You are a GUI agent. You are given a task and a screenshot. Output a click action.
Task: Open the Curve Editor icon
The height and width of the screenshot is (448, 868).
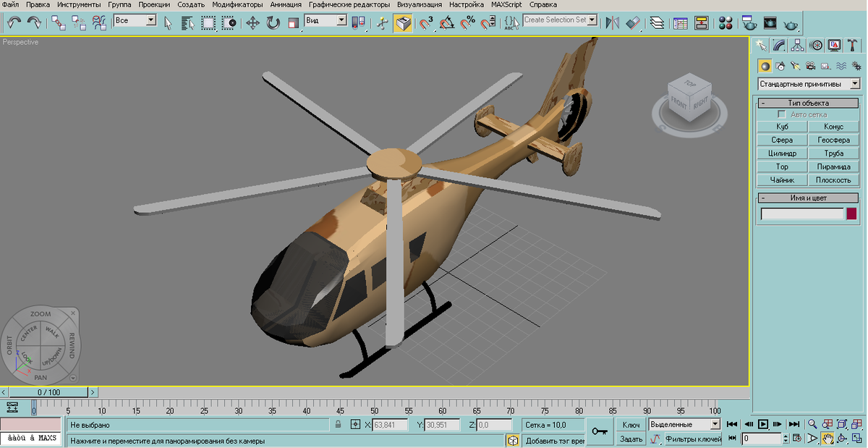pyautogui.click(x=681, y=22)
